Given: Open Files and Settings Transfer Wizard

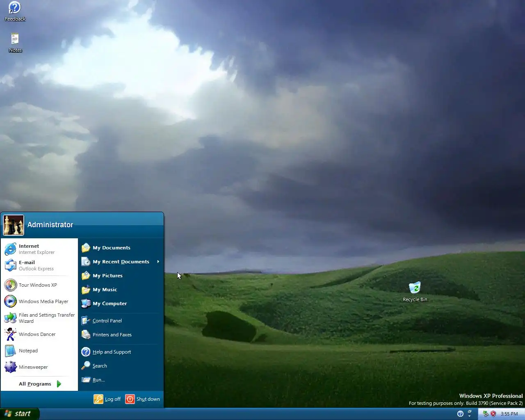Looking at the screenshot, I should [39, 318].
